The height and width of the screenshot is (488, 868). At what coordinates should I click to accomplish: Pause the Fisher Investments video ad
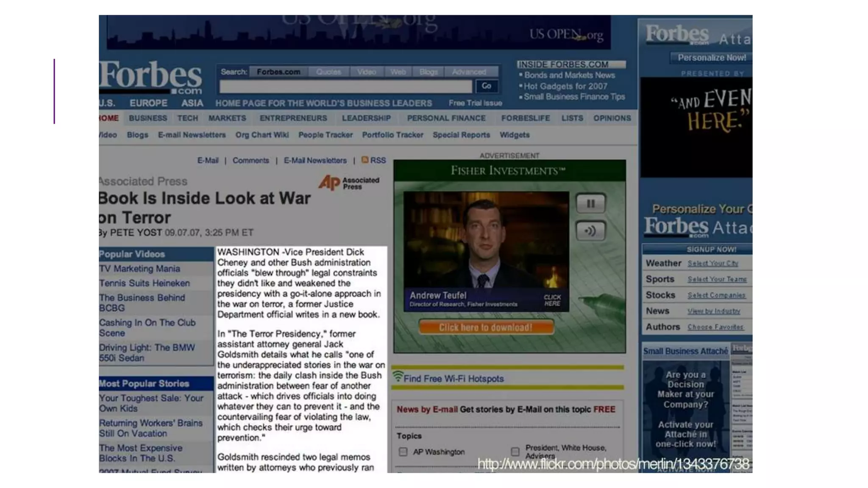point(590,204)
